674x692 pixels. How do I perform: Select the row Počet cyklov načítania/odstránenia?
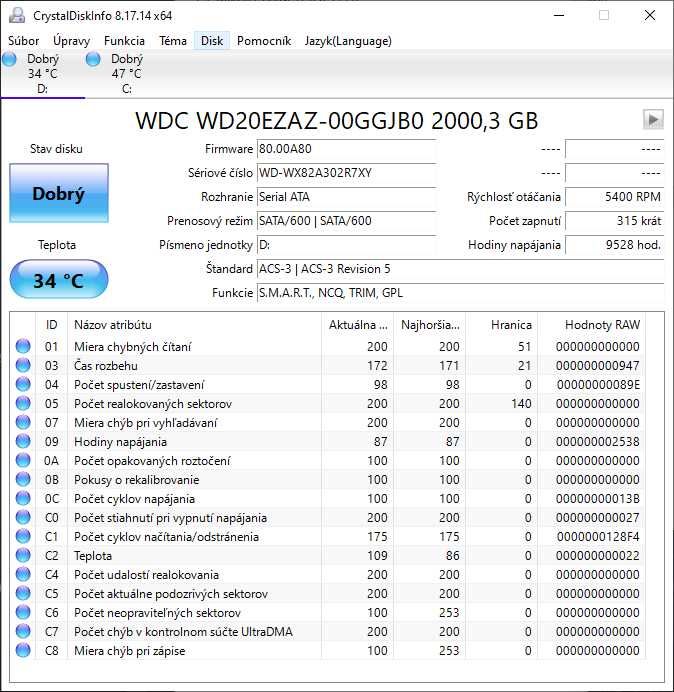click(x=327, y=537)
